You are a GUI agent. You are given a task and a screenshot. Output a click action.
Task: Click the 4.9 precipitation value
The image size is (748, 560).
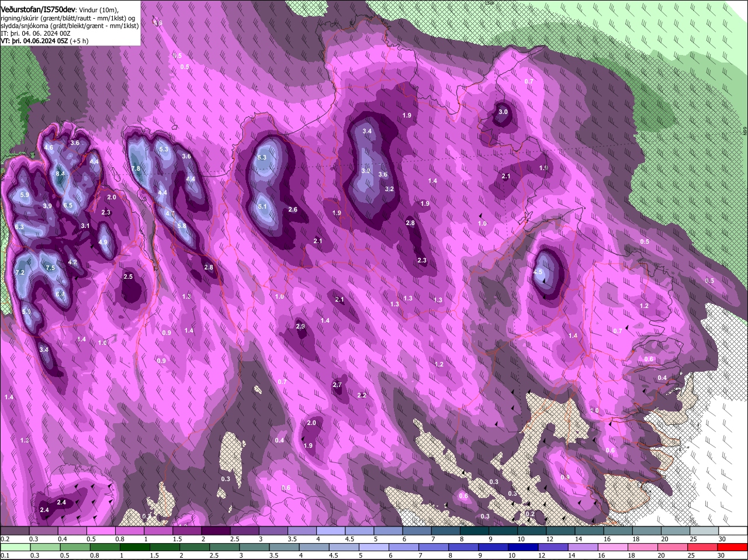(x=103, y=242)
